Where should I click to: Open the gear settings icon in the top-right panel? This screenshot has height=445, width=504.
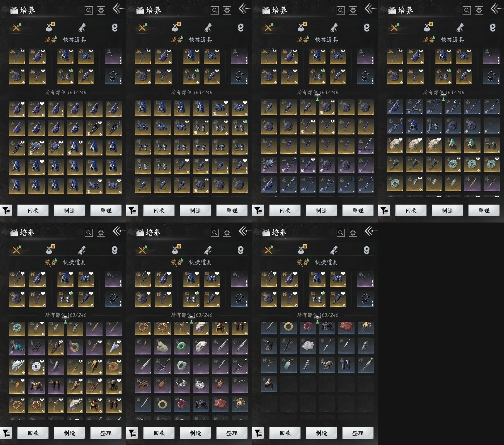479,11
